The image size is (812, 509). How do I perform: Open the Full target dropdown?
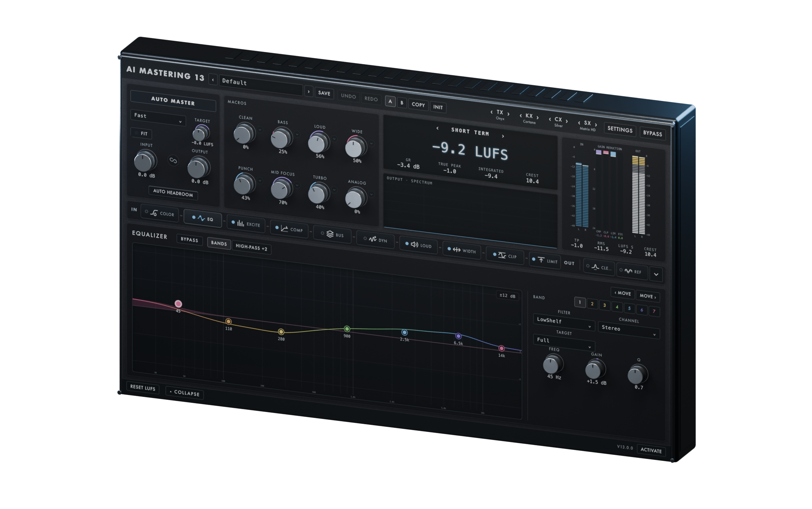tap(564, 342)
